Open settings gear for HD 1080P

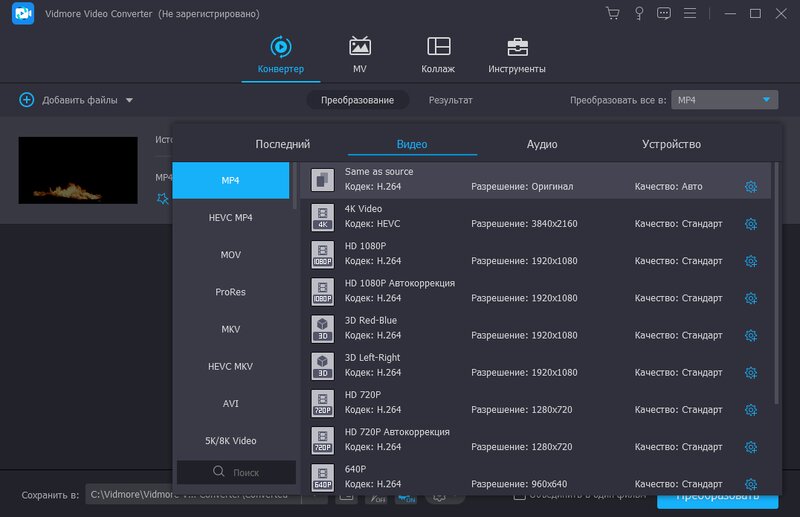pos(751,261)
